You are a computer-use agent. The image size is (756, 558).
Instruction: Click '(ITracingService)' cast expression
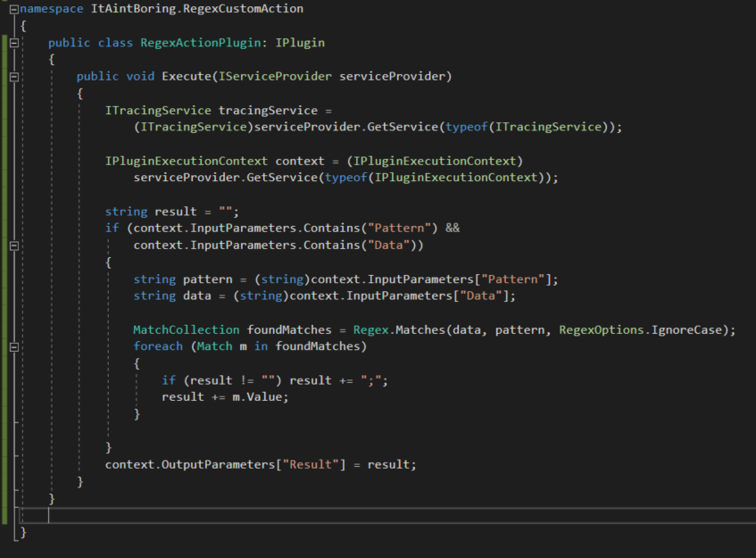[x=194, y=127]
